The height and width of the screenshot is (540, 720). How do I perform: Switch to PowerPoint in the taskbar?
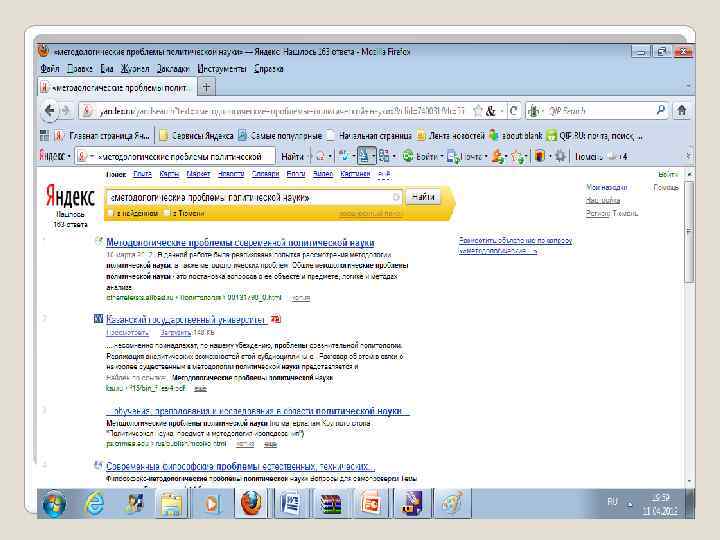(371, 503)
